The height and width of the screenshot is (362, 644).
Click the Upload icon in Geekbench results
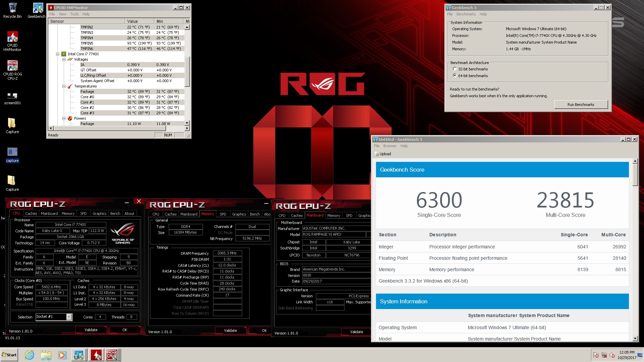pyautogui.click(x=377, y=154)
